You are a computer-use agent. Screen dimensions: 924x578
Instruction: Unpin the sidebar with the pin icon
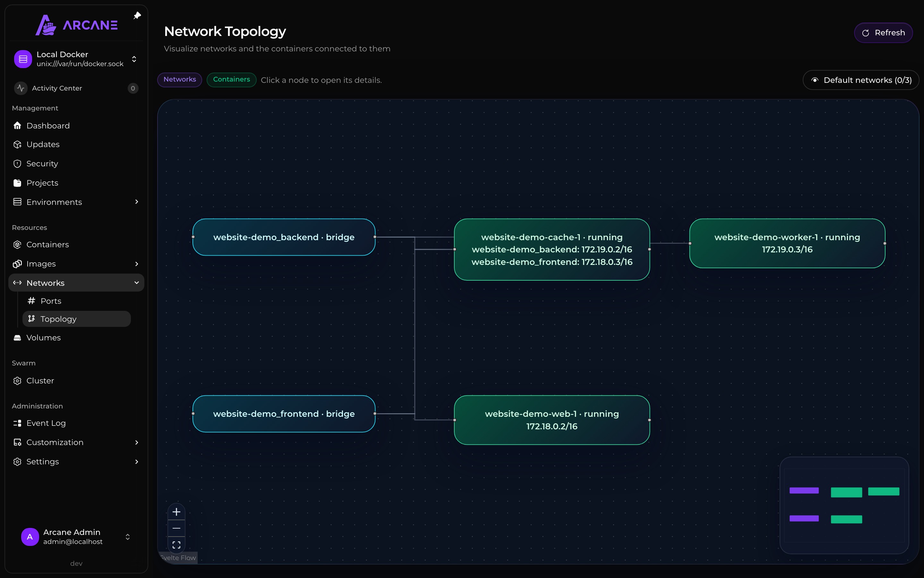(137, 16)
